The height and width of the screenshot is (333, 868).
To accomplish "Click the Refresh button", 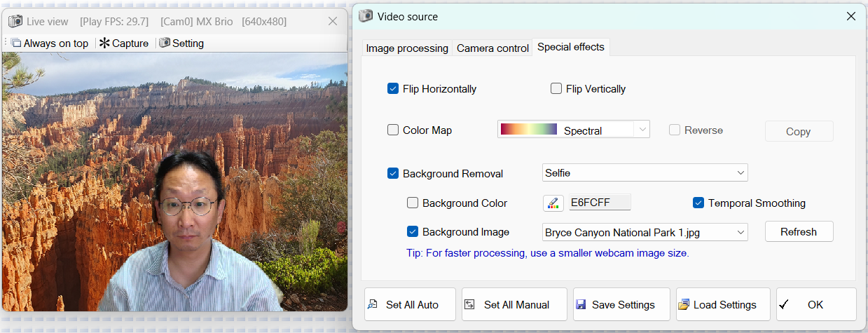I will click(x=799, y=232).
